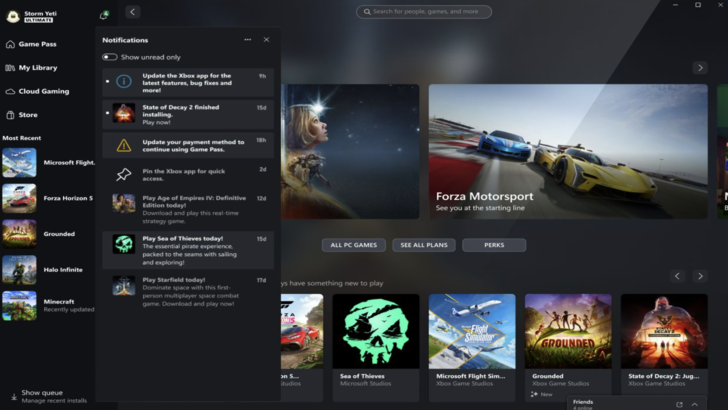
Task: Close the Notifications panel
Action: [x=266, y=40]
